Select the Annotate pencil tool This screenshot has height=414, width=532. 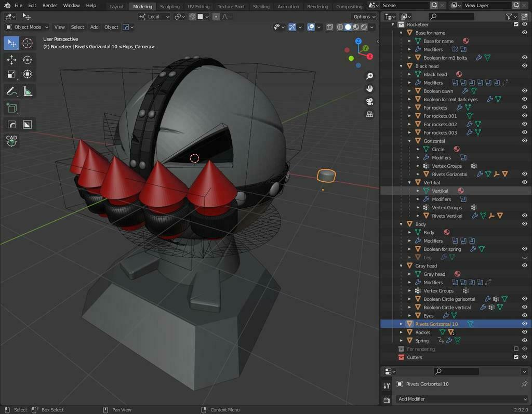pyautogui.click(x=11, y=92)
